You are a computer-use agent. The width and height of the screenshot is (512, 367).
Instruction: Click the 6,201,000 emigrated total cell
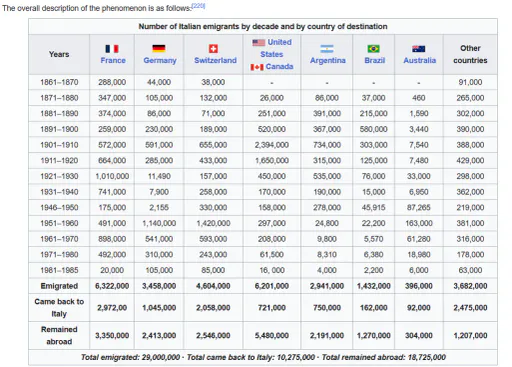pos(272,286)
